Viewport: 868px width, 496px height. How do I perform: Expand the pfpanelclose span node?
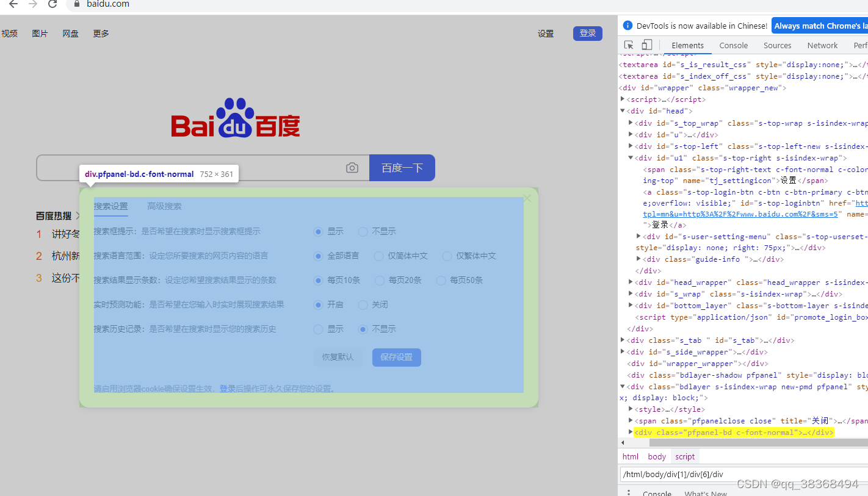pyautogui.click(x=631, y=421)
